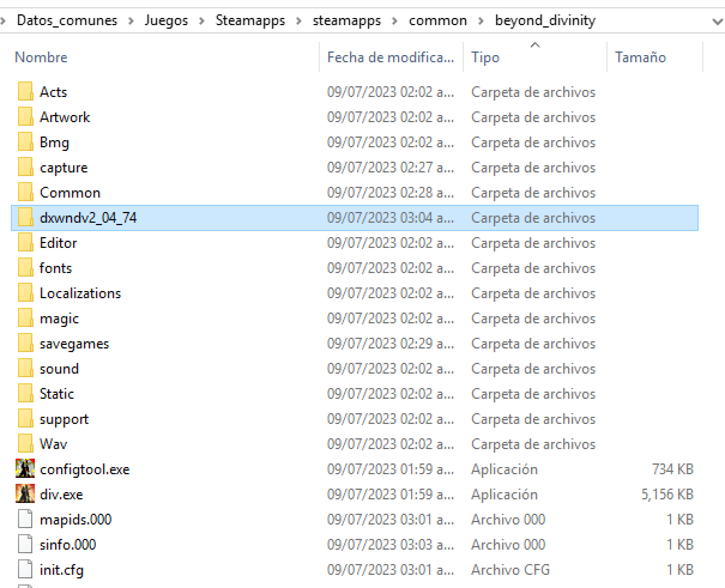
Task: Select the dxwndv2_04_74 folder icon
Action: 25,217
